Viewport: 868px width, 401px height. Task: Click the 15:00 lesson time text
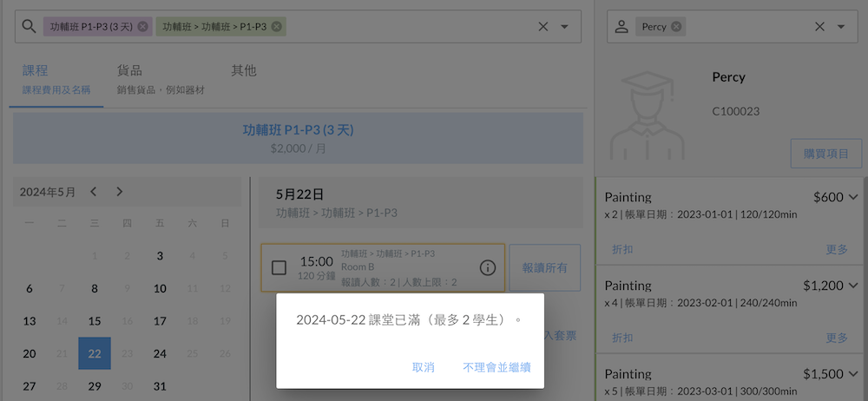click(x=317, y=261)
